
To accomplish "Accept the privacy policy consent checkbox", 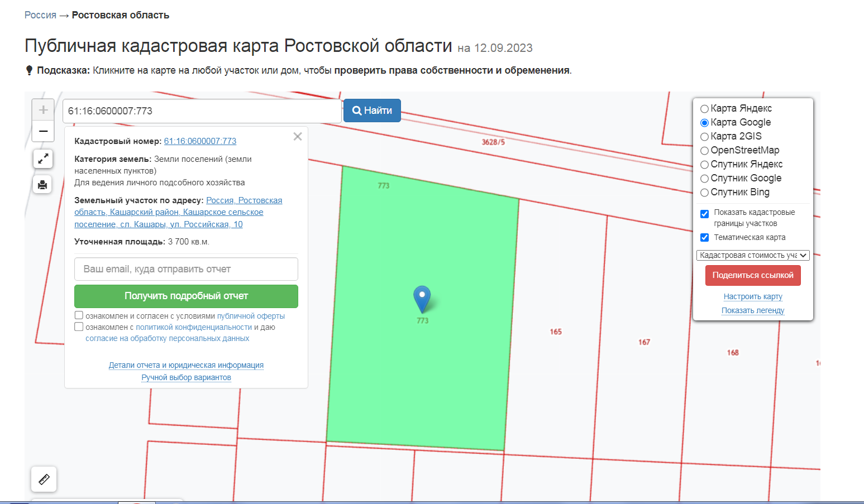I will pos(79,327).
